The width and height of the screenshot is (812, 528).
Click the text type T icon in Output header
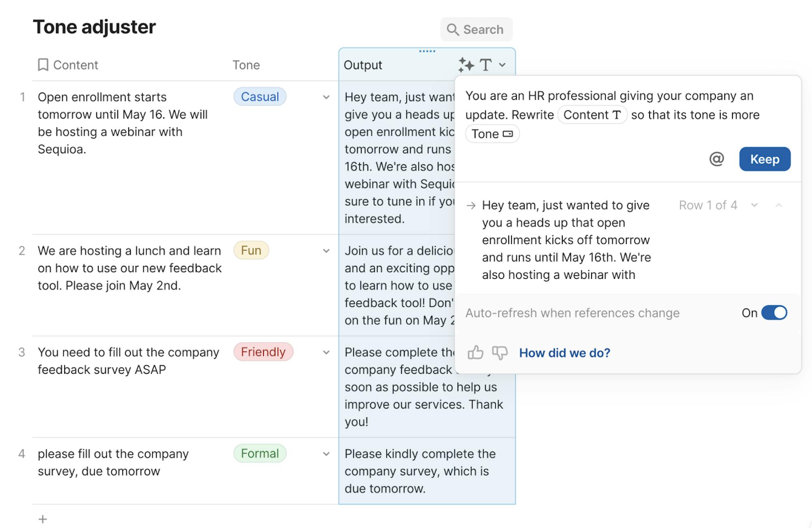486,65
